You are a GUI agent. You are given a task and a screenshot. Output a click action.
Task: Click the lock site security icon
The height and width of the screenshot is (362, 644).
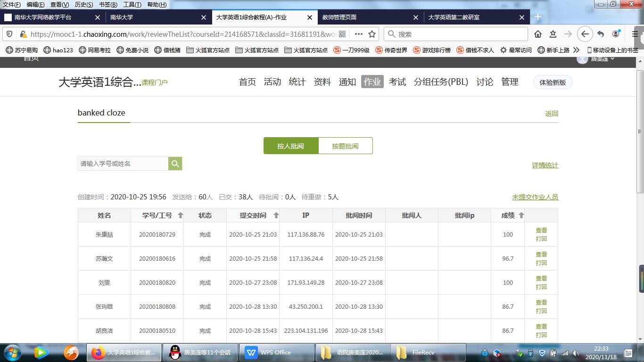(x=22, y=34)
